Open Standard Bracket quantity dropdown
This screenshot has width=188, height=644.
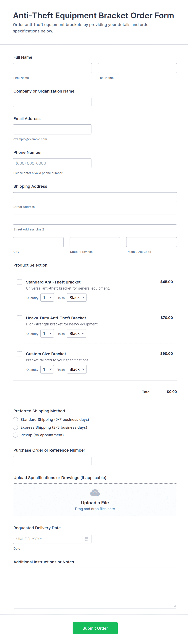coord(47,297)
